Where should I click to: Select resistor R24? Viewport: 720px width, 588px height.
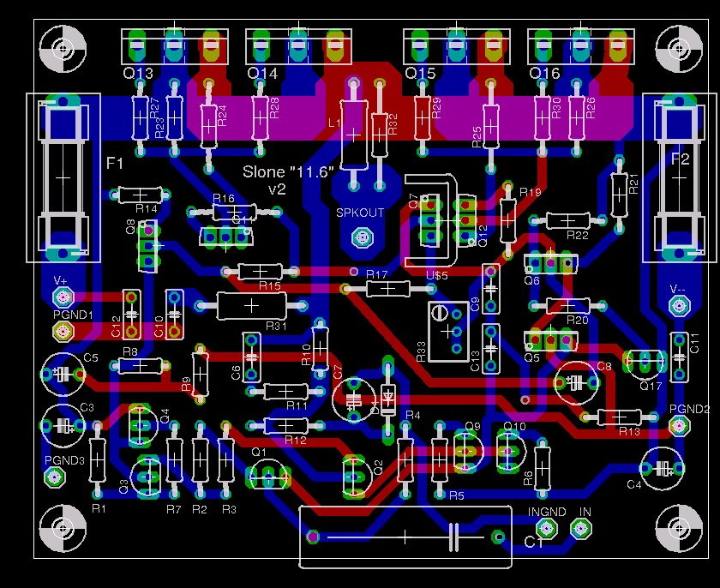pyautogui.click(x=209, y=127)
